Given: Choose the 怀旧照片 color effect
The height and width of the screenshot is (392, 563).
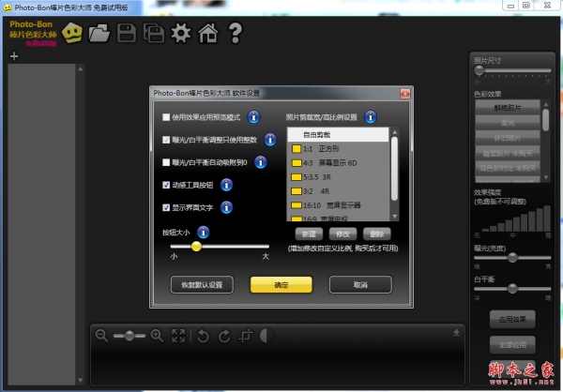Looking at the screenshot, I should pos(508,138).
